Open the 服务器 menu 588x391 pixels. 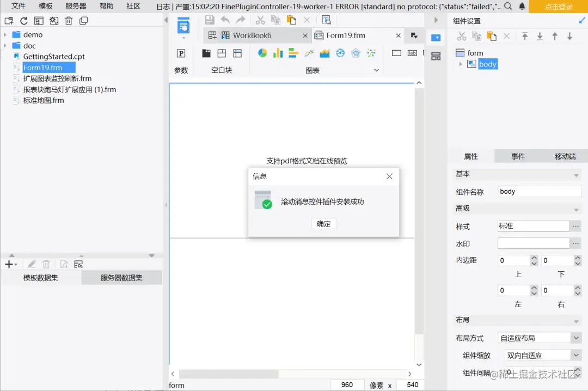[x=76, y=6]
